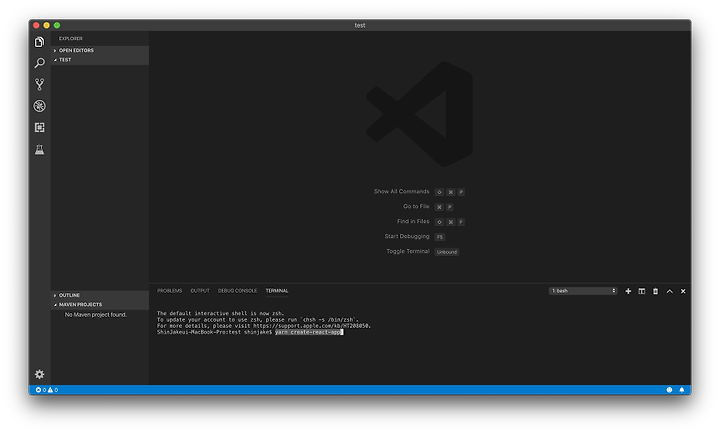Open the Extensions view

[39, 127]
